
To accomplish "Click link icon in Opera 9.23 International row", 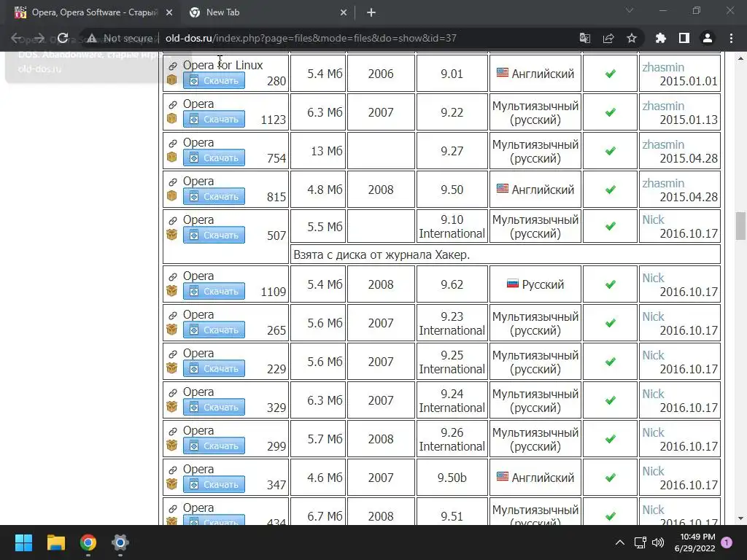I will coord(173,315).
